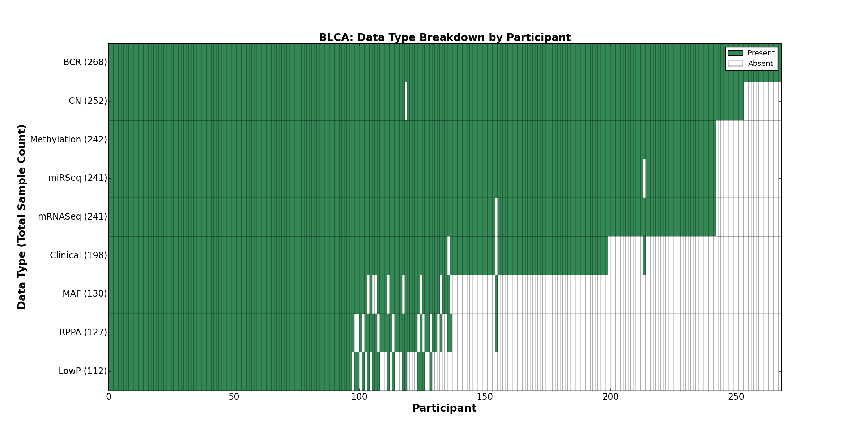This screenshot has height=434, width=868.
Task: Click the x-axis tick label 150
Action: (x=485, y=397)
